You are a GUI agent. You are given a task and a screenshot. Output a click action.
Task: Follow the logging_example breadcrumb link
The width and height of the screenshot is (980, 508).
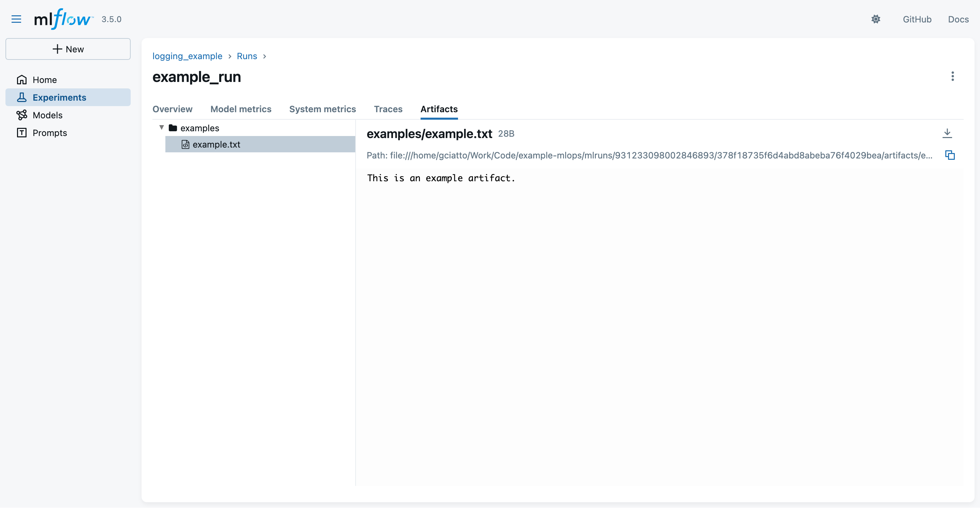point(187,56)
